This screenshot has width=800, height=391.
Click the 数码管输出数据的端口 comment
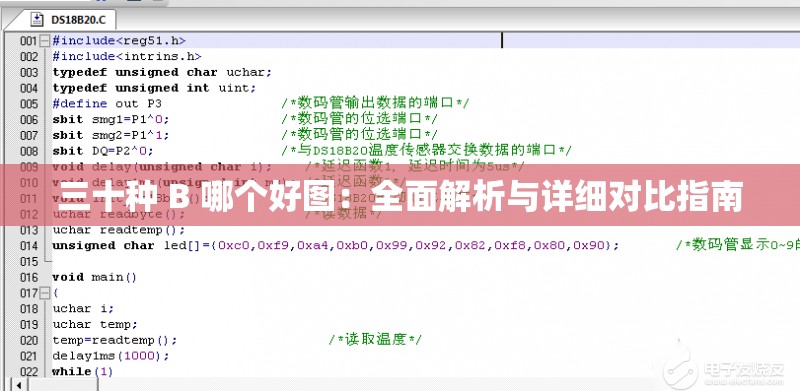(x=375, y=103)
